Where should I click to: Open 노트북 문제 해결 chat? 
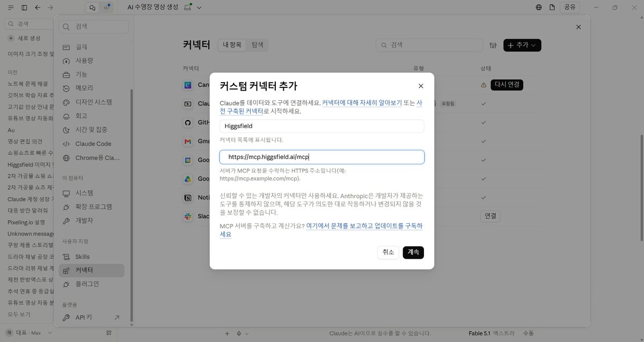pyautogui.click(x=28, y=84)
